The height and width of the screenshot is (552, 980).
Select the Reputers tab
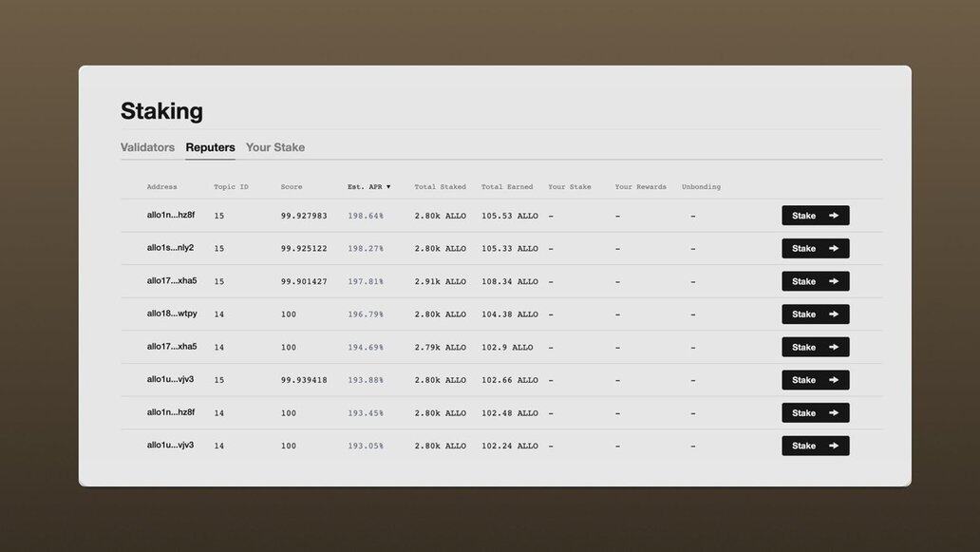pos(210,147)
